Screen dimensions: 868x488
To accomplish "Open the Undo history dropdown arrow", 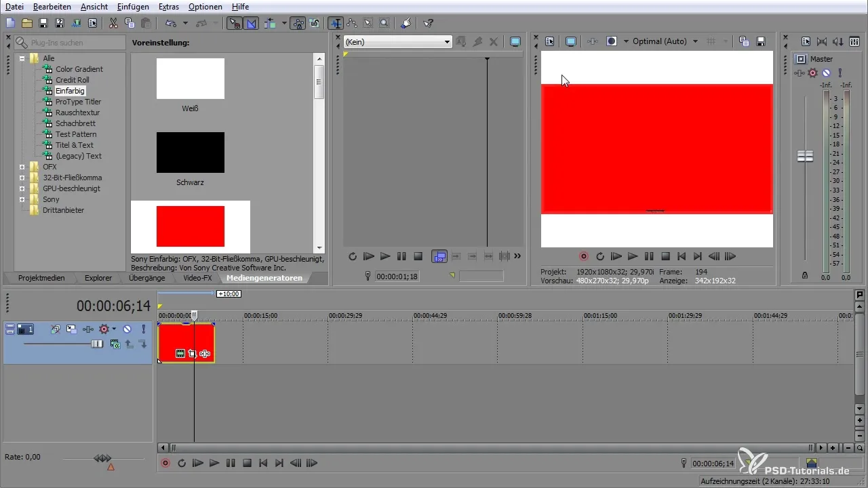I will (x=185, y=23).
